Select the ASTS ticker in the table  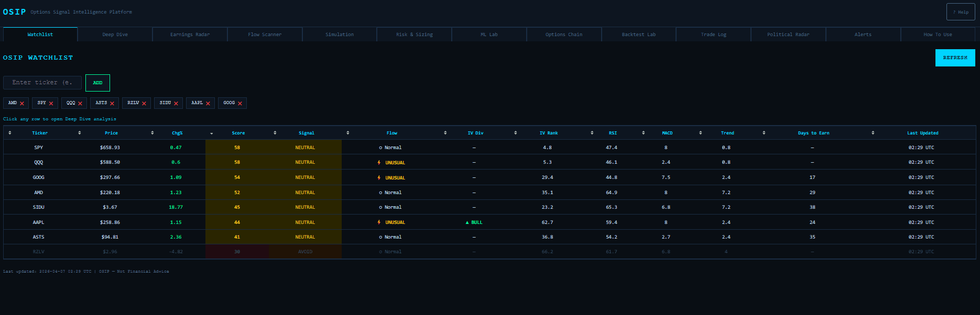point(39,237)
